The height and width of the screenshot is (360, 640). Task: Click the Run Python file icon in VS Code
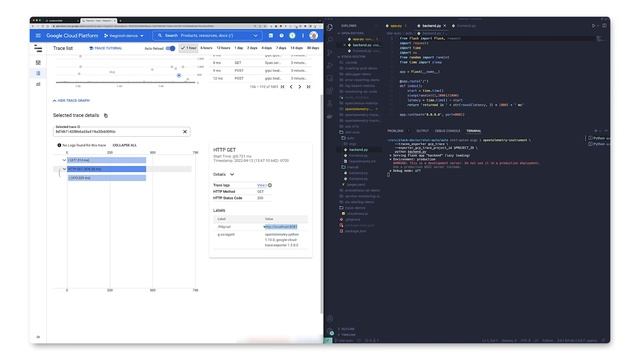pos(594,26)
